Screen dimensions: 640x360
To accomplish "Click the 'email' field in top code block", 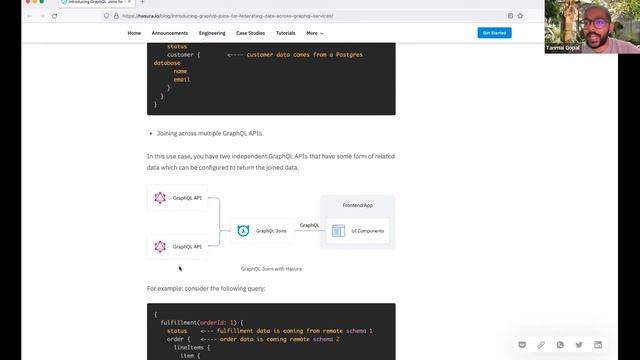I will pos(182,80).
